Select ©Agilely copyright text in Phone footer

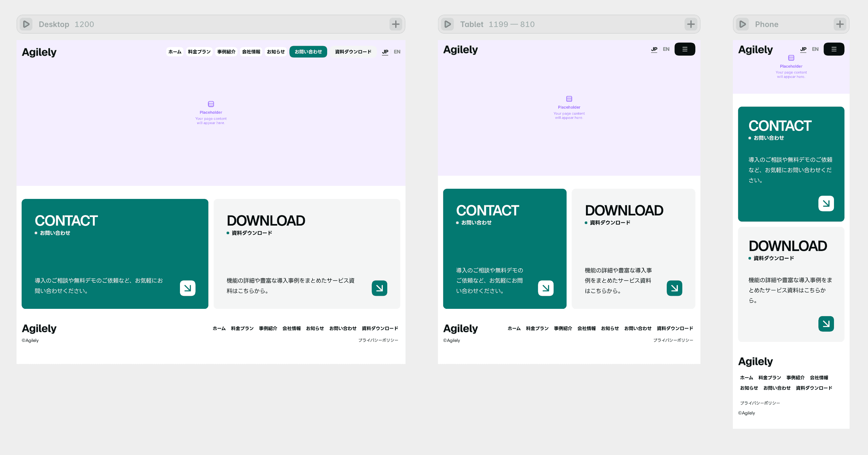coord(746,413)
